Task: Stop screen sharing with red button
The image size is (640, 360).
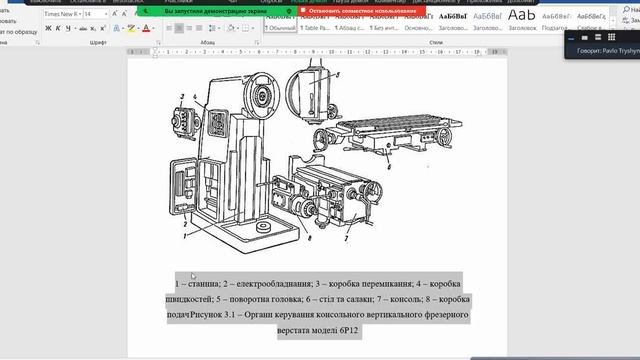Action: coord(362,11)
